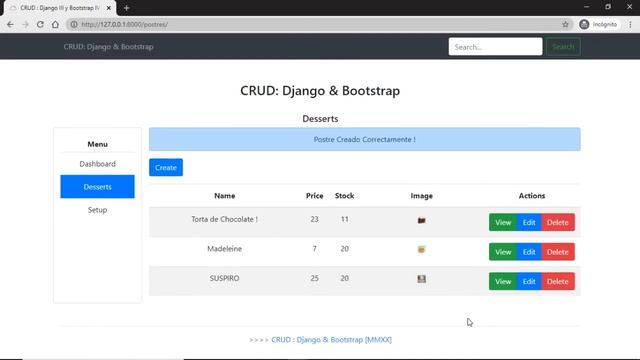View the SUSPIRO dessert
The image size is (640, 360).
click(503, 281)
